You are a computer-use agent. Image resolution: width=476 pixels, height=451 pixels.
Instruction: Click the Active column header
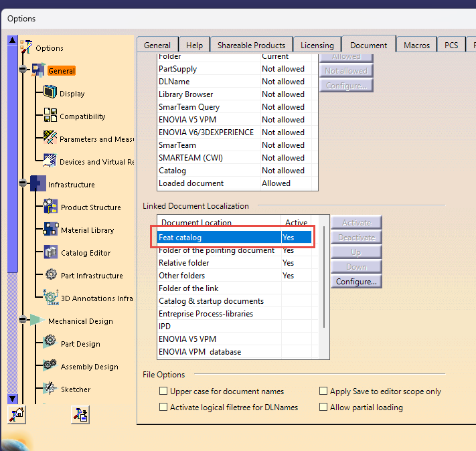pyautogui.click(x=297, y=222)
